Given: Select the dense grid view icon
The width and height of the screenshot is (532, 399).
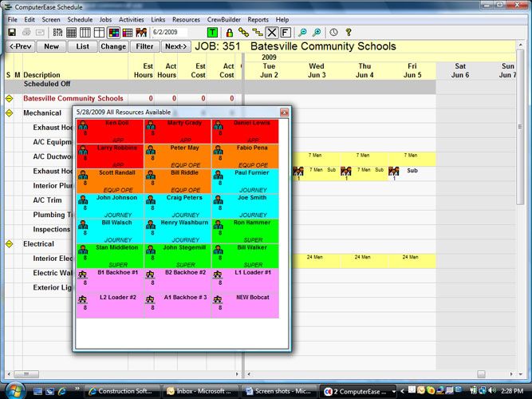Looking at the screenshot, I should 71,32.
